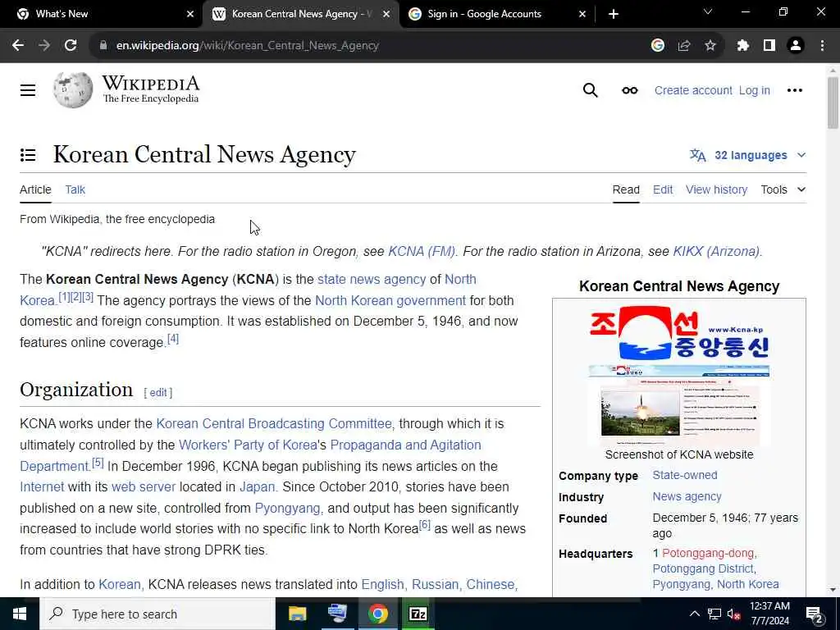Screen dimensions: 840x630
Task: Open North Korean government link
Action: pyautogui.click(x=390, y=300)
